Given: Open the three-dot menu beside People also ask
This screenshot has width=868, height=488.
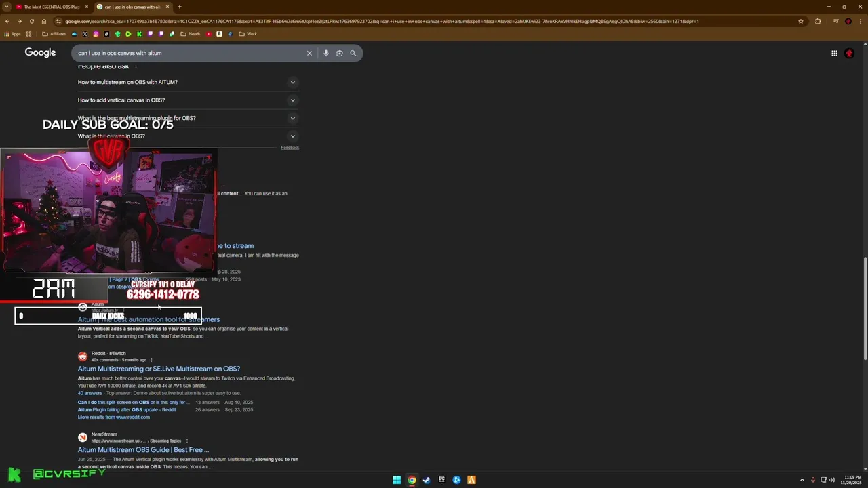Looking at the screenshot, I should click(136, 66).
